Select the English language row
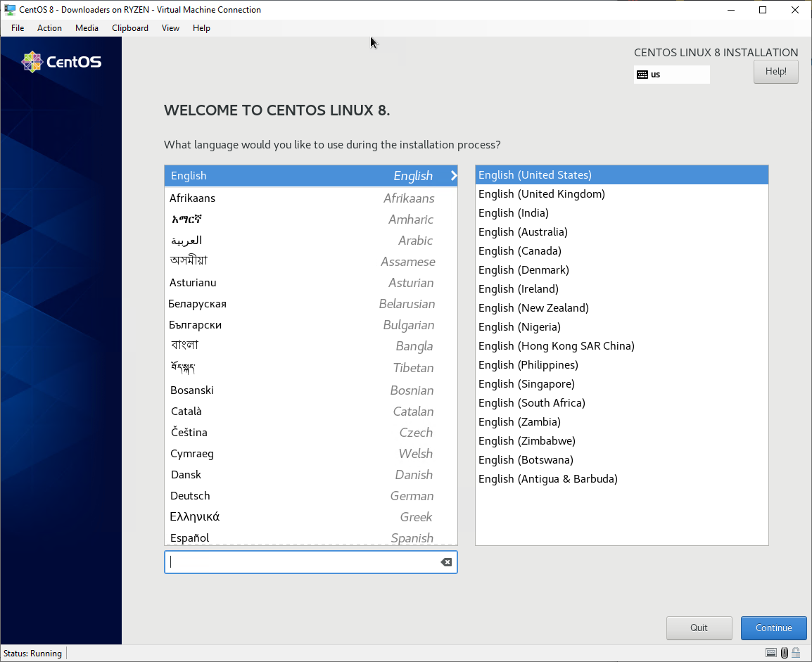The width and height of the screenshot is (812, 662). (311, 176)
